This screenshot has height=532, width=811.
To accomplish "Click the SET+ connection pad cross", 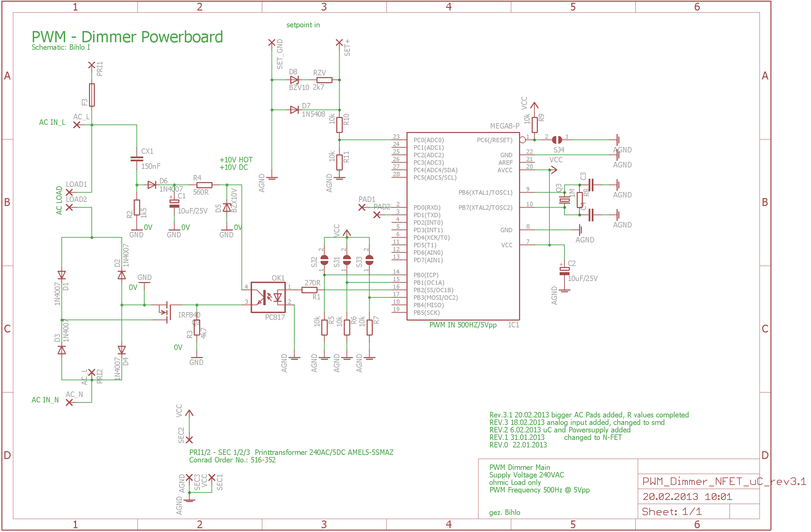I will click(x=339, y=43).
